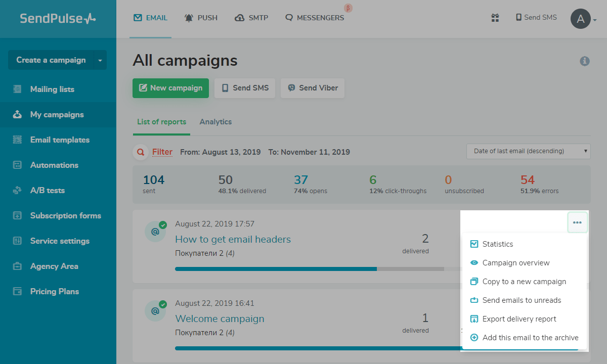Click the Send Viber button

pos(313,88)
